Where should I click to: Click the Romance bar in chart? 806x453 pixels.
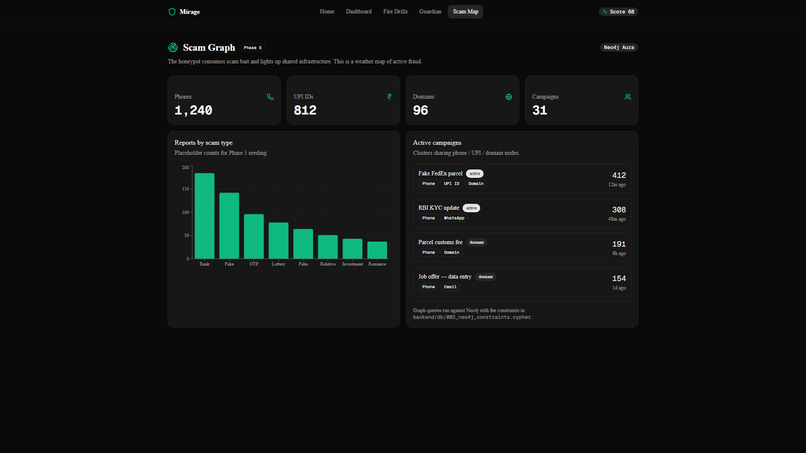[x=377, y=250]
